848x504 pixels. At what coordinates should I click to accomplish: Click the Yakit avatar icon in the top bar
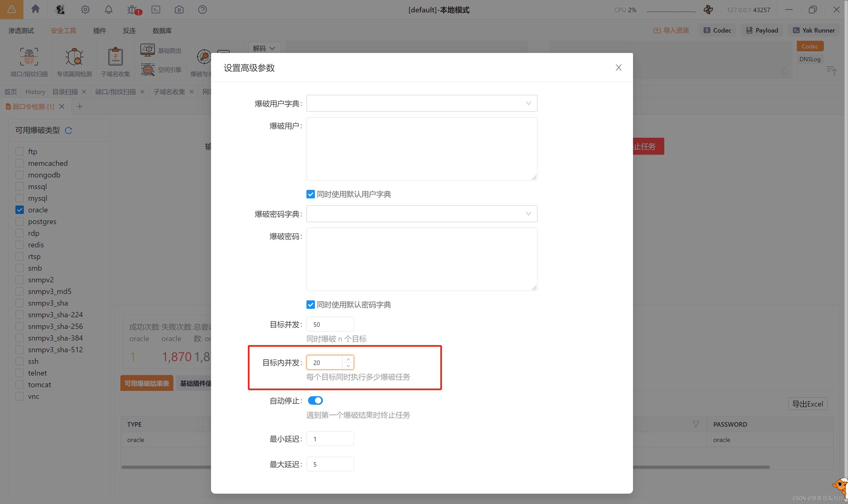coord(60,10)
